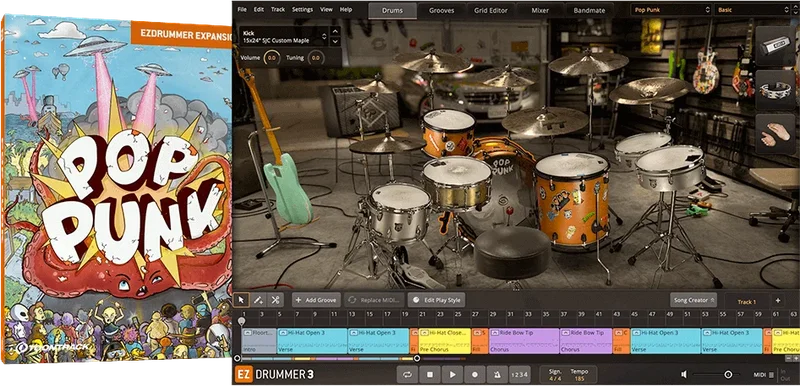Open the Basic preset dropdown
Screen dimensions: 800x386
[753, 10]
